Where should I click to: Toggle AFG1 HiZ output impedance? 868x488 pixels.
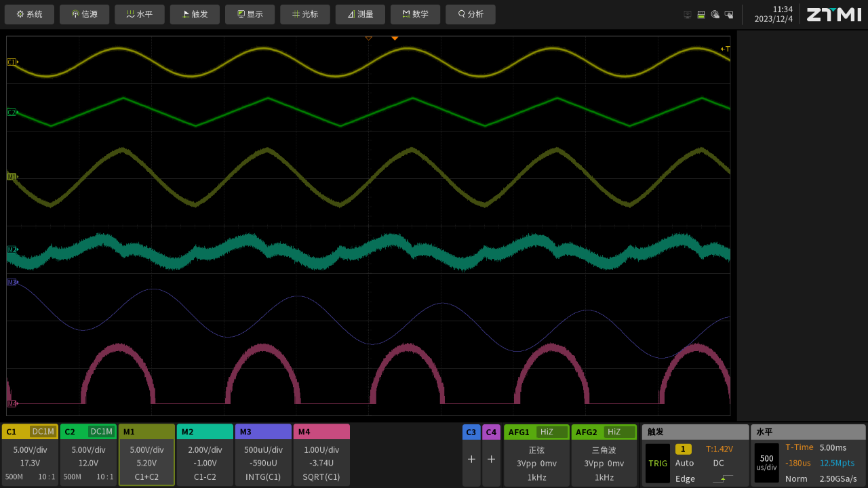tap(551, 432)
